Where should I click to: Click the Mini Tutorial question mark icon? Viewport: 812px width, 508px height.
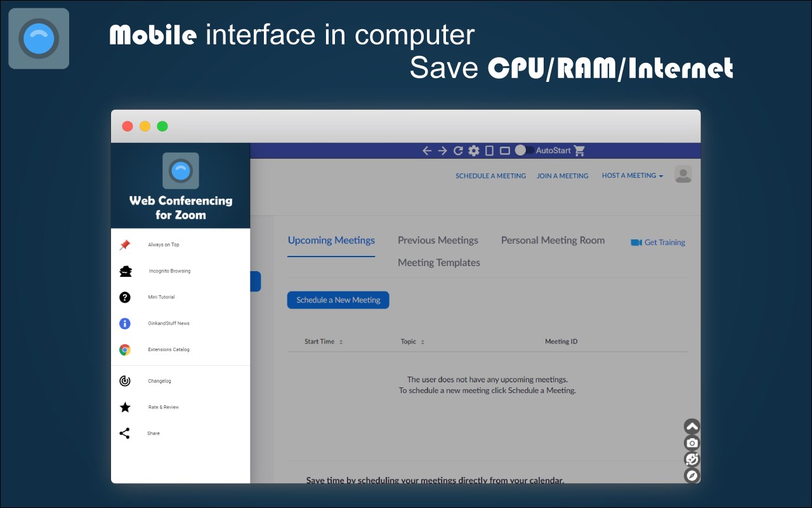pos(125,297)
